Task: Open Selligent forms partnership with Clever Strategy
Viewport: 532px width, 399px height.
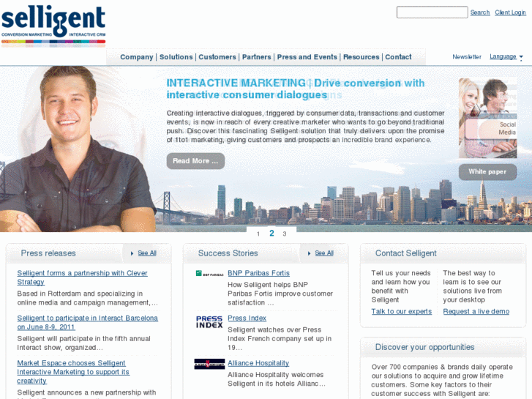Action: point(82,277)
